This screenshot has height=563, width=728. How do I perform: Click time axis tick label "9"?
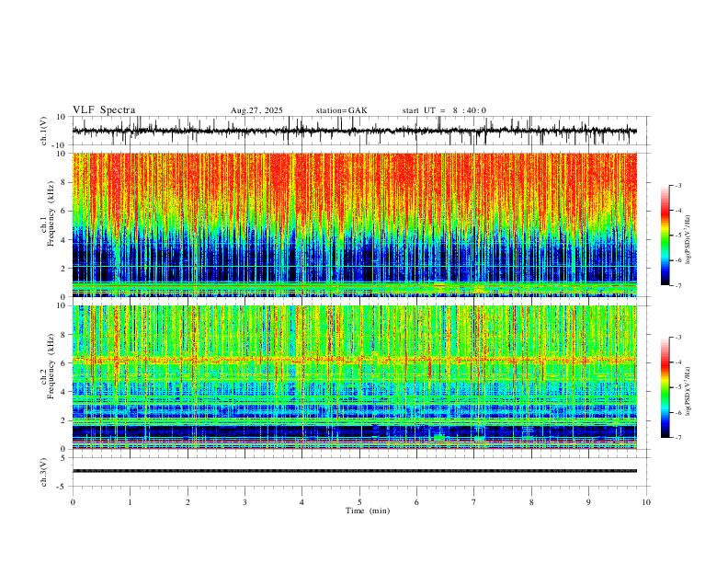[x=588, y=502]
